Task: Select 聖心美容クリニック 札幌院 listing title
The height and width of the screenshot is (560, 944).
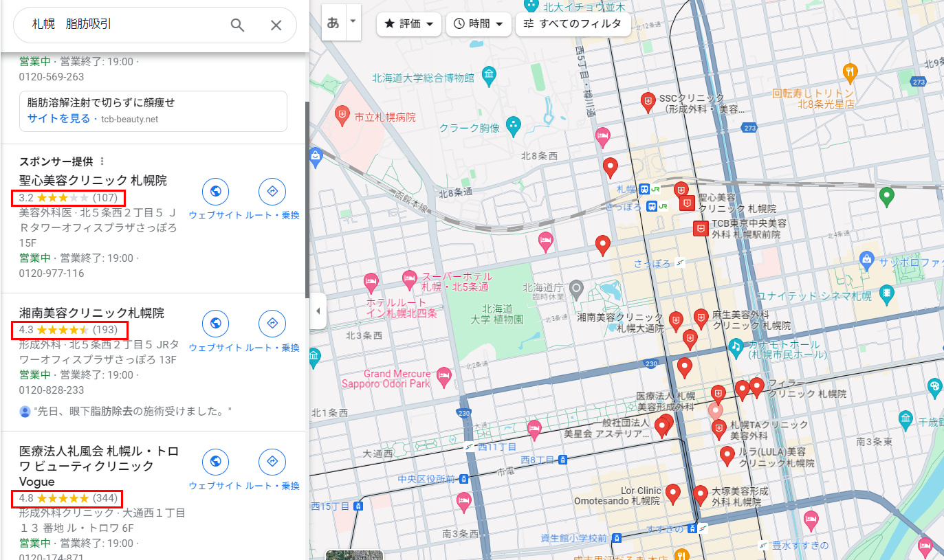Action: pos(93,180)
